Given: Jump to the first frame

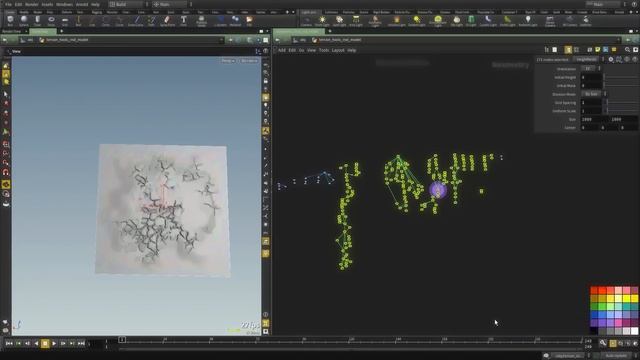Looking at the screenshot, I should [x=9, y=344].
